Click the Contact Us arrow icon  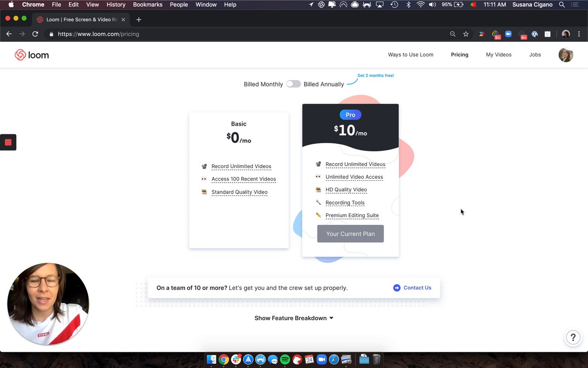(397, 288)
